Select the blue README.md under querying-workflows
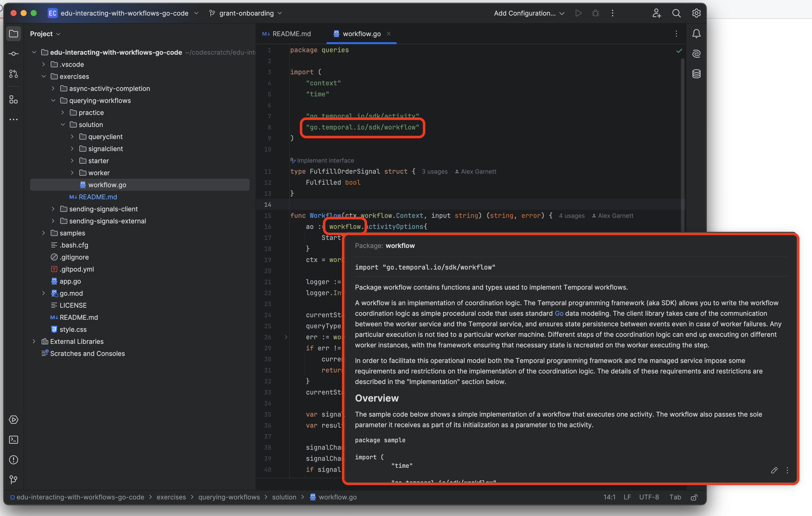The width and height of the screenshot is (812, 516). pyautogui.click(x=93, y=197)
